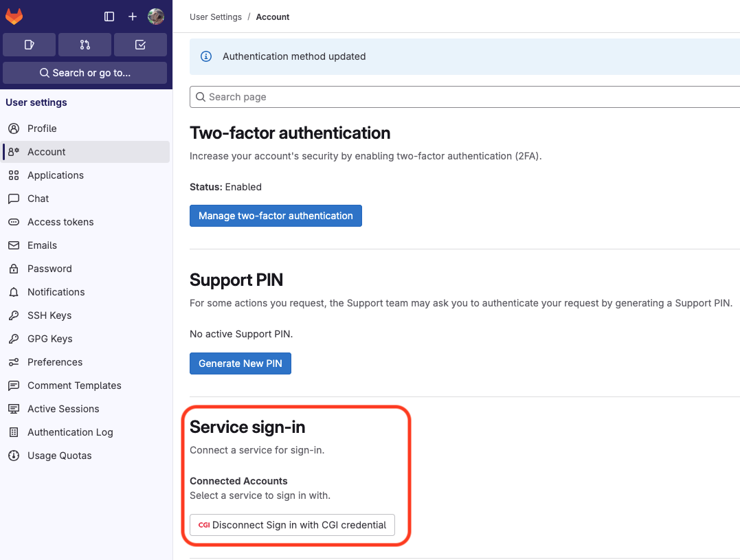Select Notifications in the sidebar
The height and width of the screenshot is (560, 740).
56,292
